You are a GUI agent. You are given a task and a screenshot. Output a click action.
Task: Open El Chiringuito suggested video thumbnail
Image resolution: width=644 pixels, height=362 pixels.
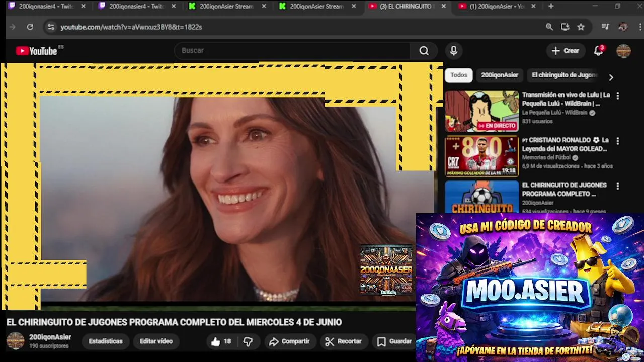click(481, 197)
